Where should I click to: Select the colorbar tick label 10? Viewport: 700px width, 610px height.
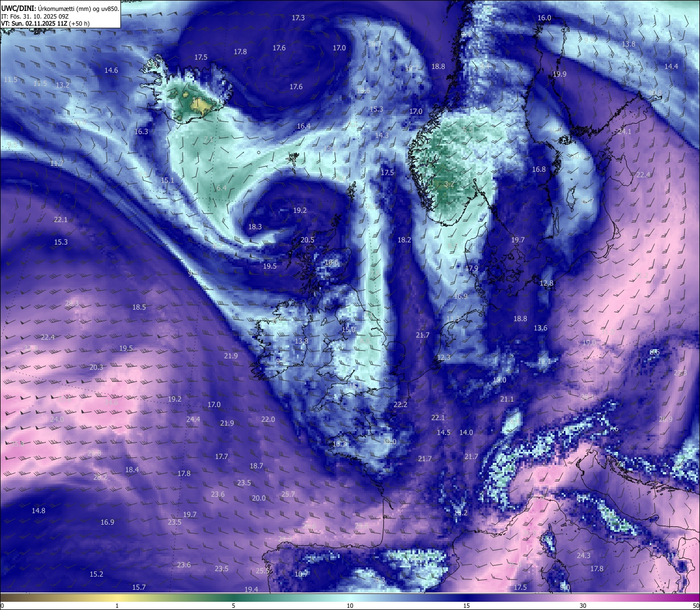(350, 606)
